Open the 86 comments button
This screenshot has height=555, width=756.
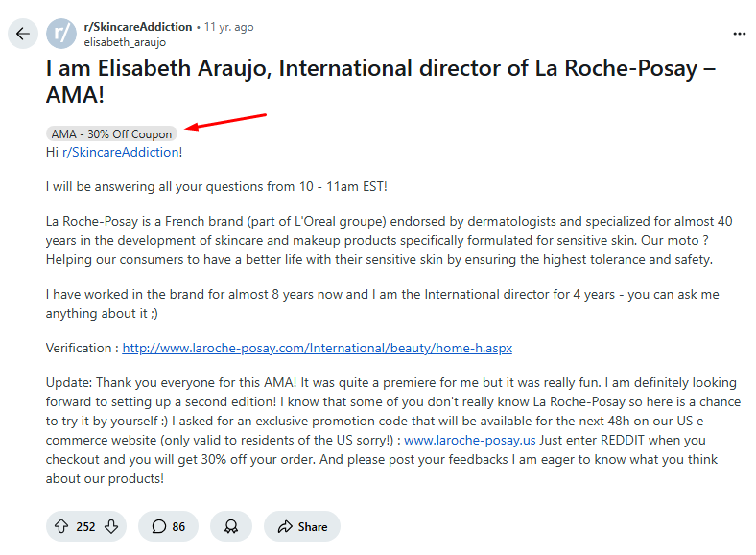click(x=168, y=526)
